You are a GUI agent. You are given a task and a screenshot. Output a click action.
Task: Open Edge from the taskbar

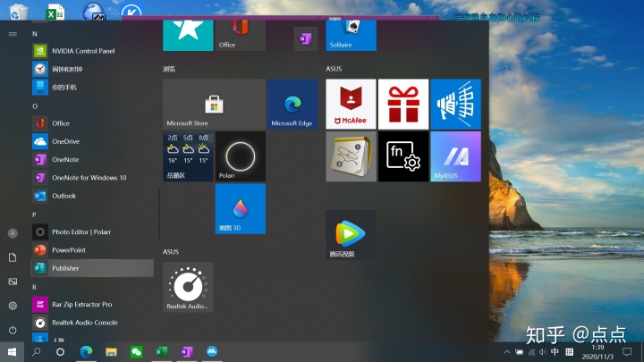[x=86, y=352]
